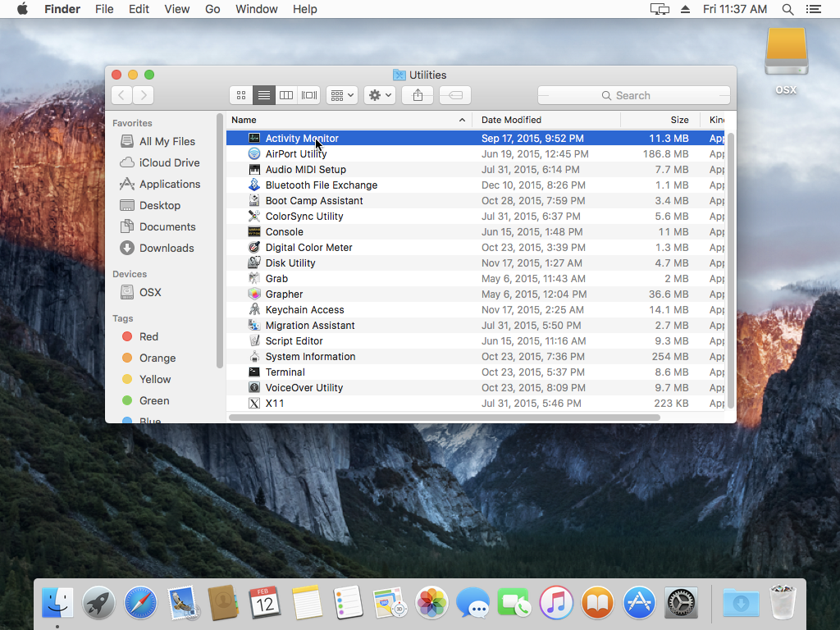Viewport: 840px width, 630px height.
Task: Select the Script Editor icon
Action: pyautogui.click(x=254, y=340)
